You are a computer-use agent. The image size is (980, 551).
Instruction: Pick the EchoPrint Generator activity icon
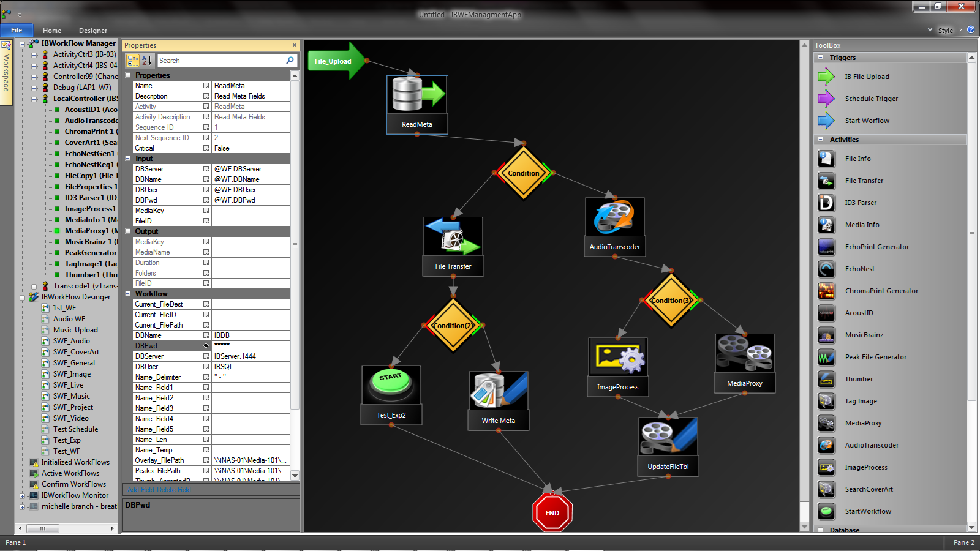pyautogui.click(x=826, y=247)
